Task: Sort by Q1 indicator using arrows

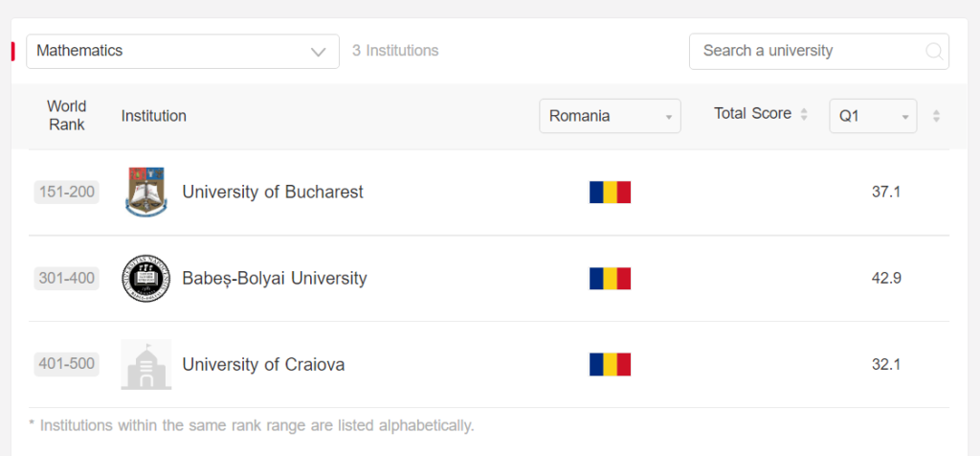Action: pos(936,116)
